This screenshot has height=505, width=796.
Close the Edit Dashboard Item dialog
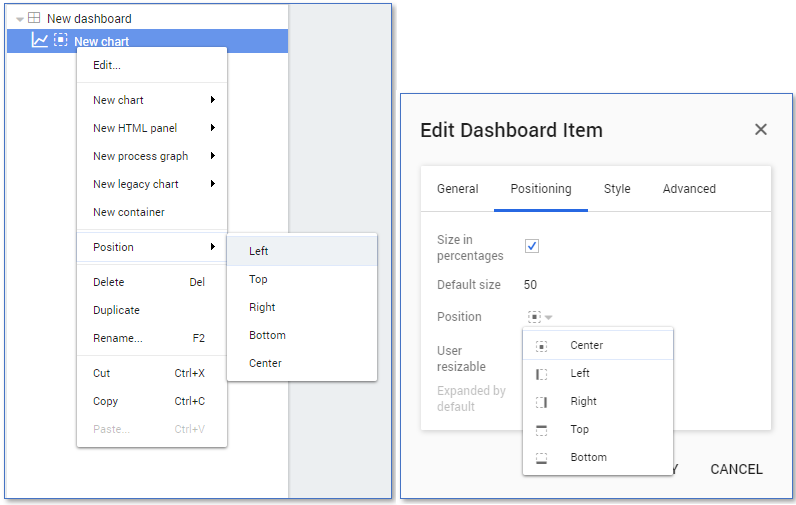[x=761, y=130]
